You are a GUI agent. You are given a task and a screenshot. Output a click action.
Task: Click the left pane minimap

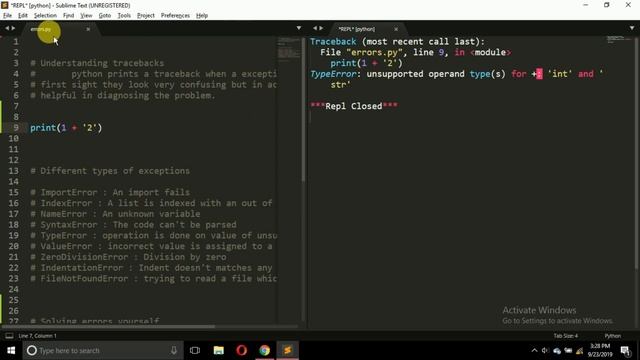click(289, 48)
